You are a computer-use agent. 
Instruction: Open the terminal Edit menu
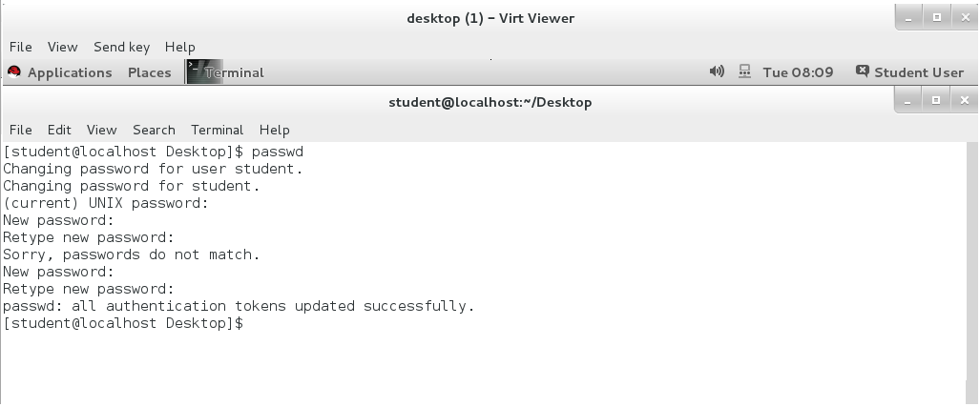tap(59, 130)
